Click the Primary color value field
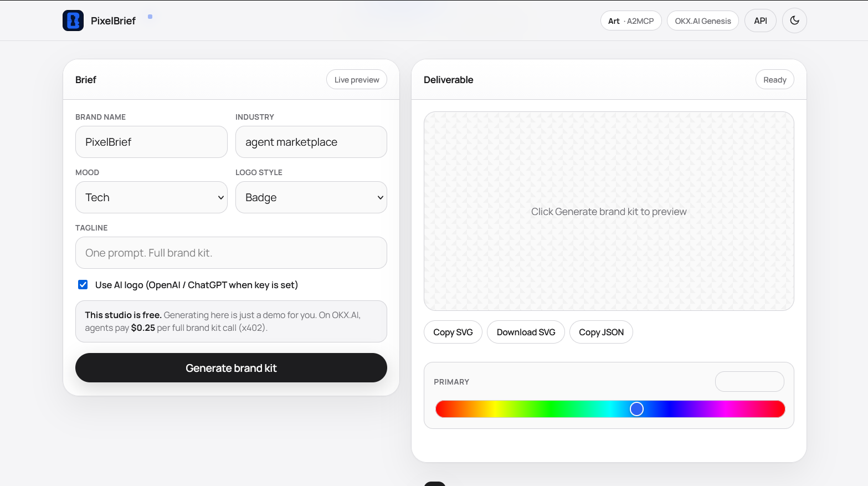Screen dimensions: 868x486 point(749,382)
